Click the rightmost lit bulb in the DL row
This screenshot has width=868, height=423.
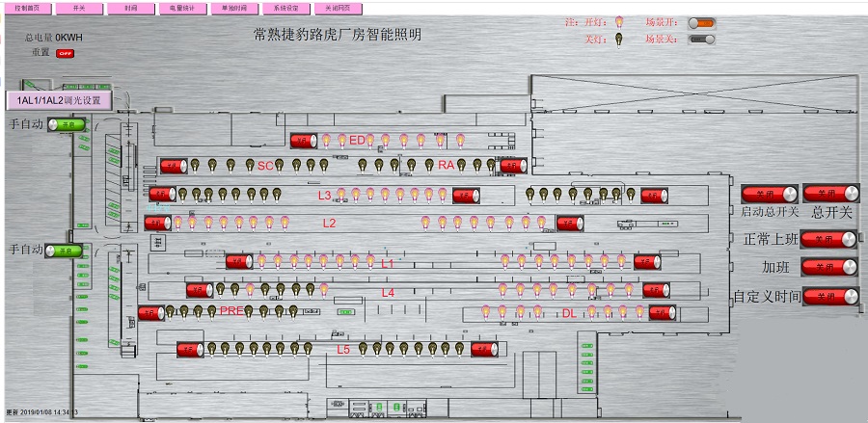639,312
